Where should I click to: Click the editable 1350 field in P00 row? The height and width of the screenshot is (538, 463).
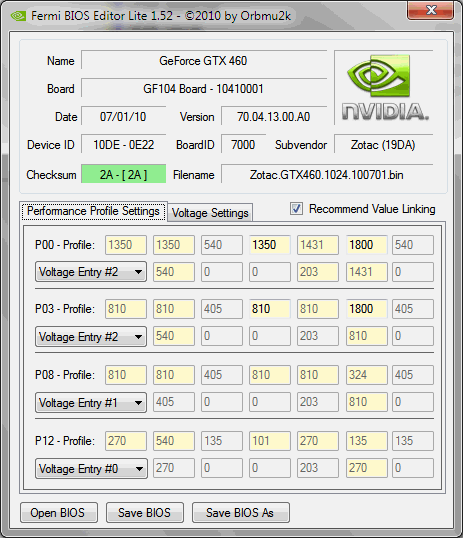coord(270,245)
